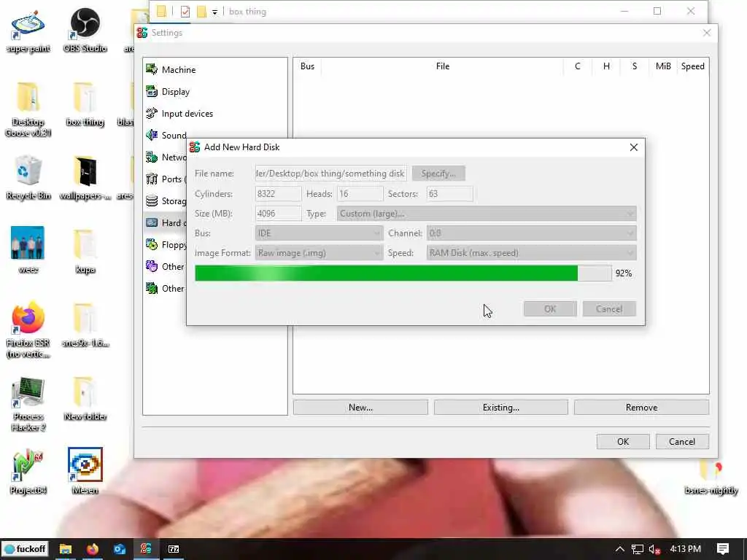This screenshot has width=747, height=560.
Task: Open Ports settings category
Action: pos(166,179)
